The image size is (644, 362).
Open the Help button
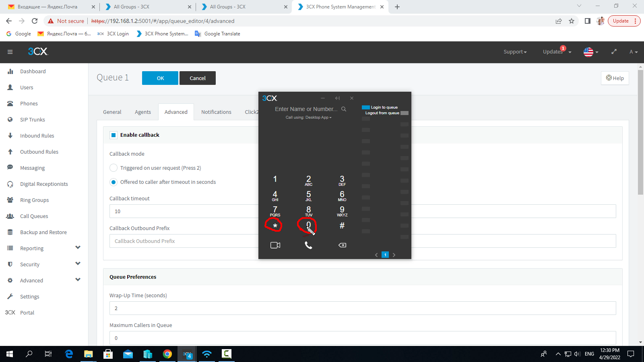point(615,78)
